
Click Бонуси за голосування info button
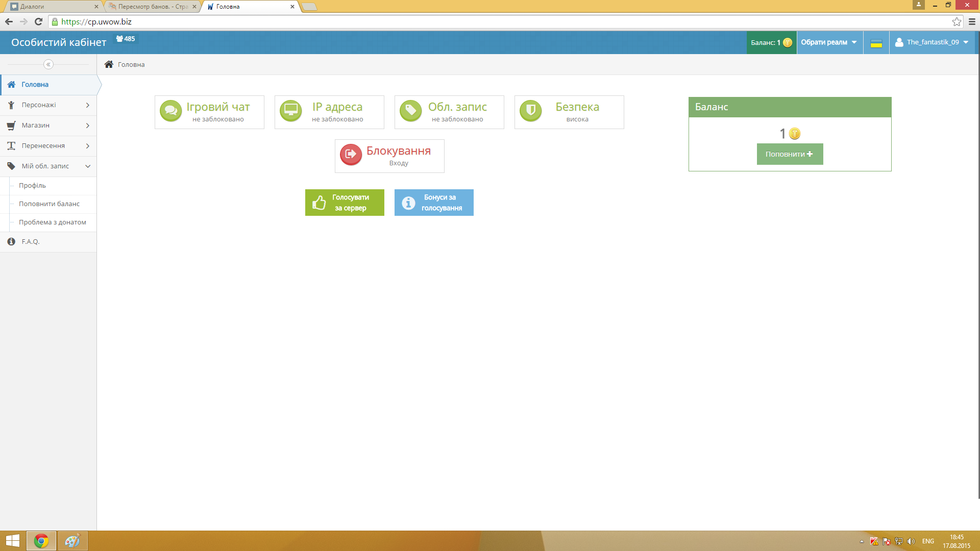pyautogui.click(x=434, y=203)
